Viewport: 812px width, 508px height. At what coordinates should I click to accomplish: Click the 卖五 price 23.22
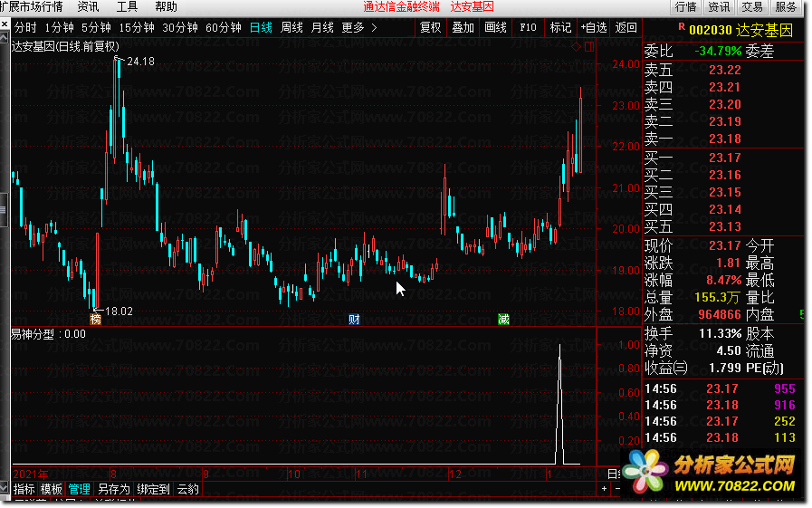[724, 70]
